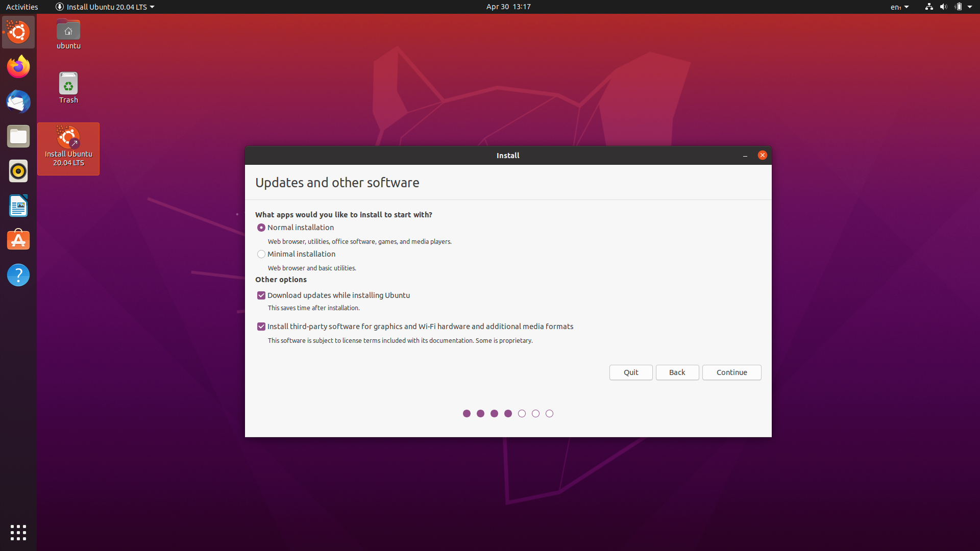The image size is (980, 551).
Task: Expand the Install Ubuntu 20.04 LTS app menu
Action: [105, 7]
